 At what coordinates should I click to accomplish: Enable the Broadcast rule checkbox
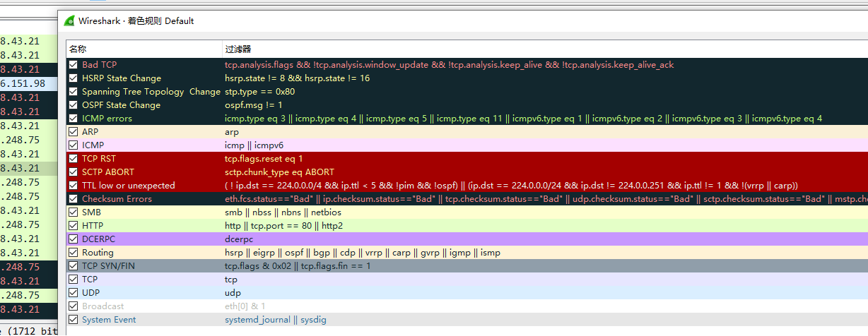73,306
